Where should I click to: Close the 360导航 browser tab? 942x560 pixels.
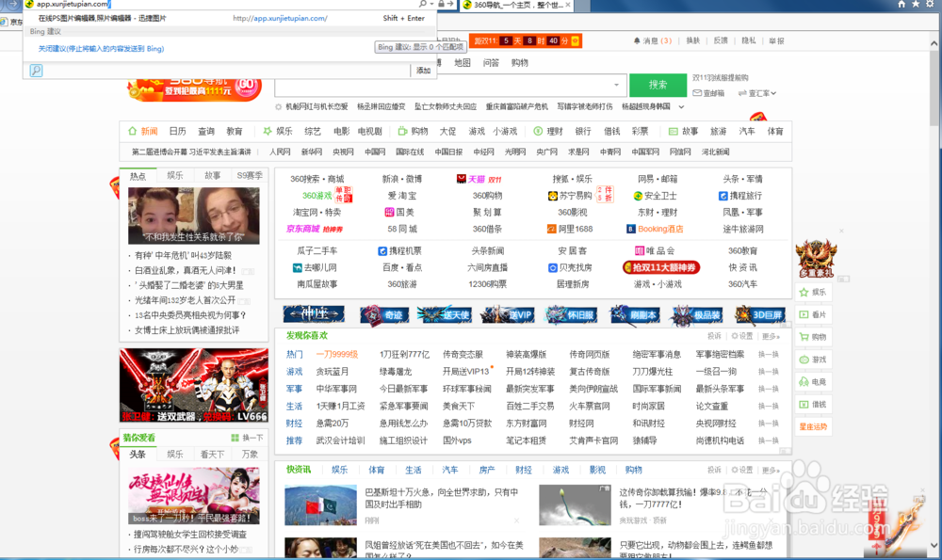click(x=568, y=5)
